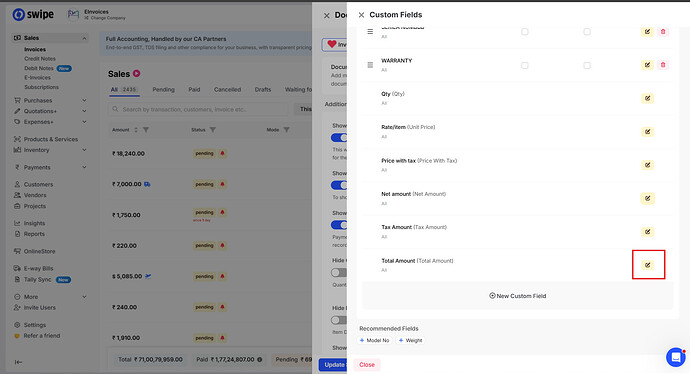The height and width of the screenshot is (374, 690).
Task: Switch to the Pending sales tab
Action: point(163,90)
